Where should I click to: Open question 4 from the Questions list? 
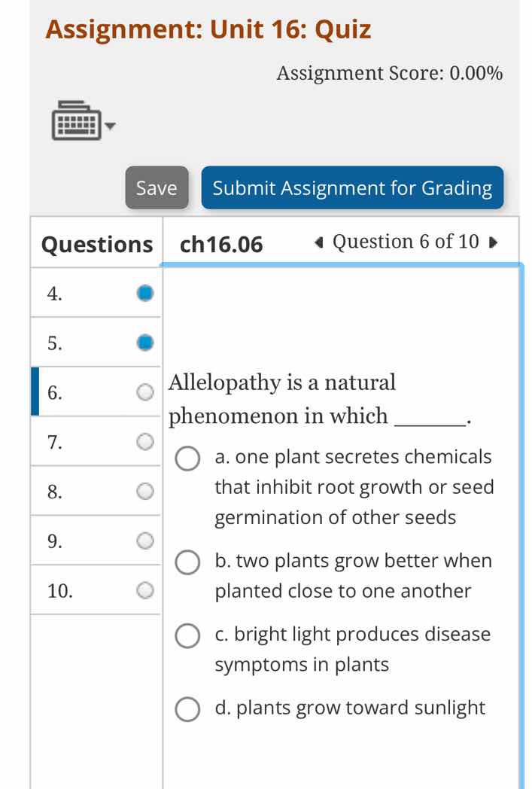pos(54,294)
